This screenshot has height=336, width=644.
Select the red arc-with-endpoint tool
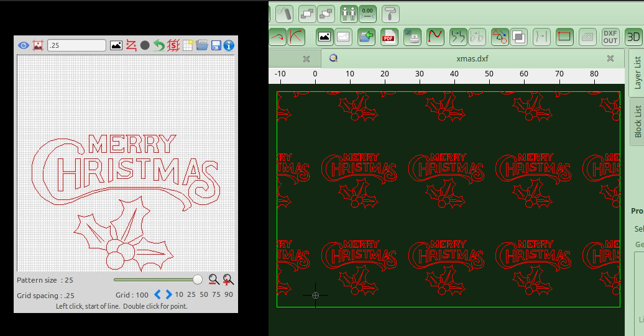(x=278, y=37)
